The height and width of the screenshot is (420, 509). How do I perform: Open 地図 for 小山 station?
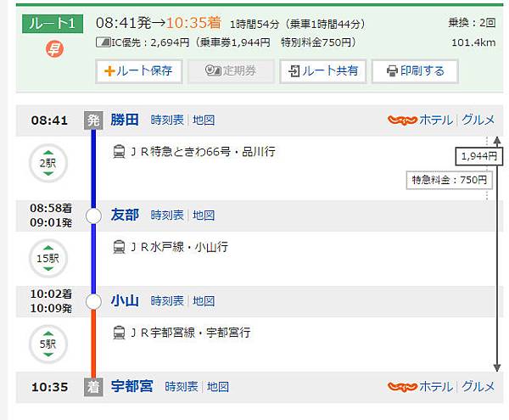point(204,301)
